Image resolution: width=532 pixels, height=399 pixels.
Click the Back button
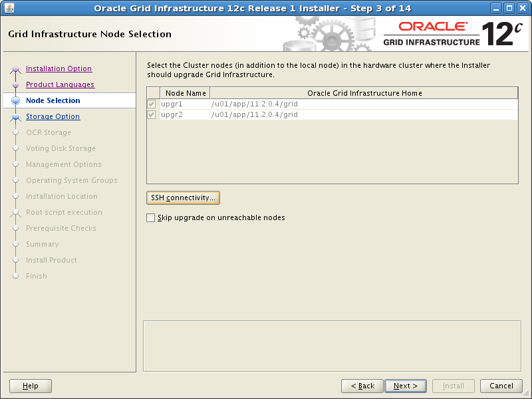[362, 386]
